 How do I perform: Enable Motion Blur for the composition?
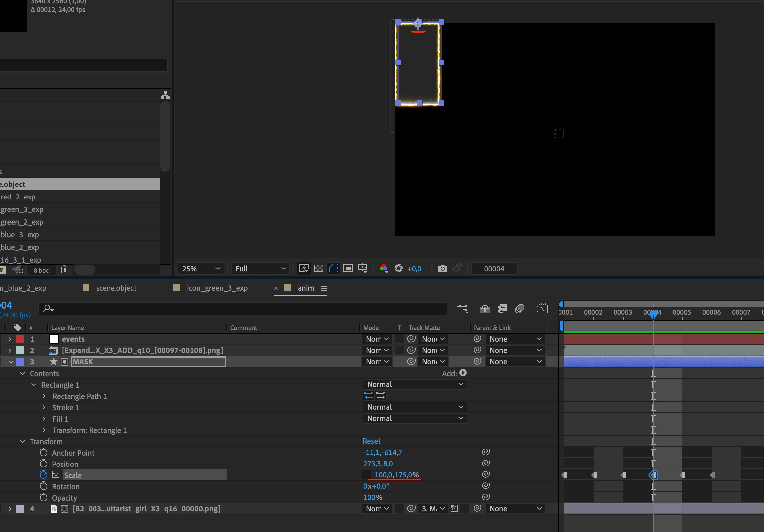click(x=519, y=309)
